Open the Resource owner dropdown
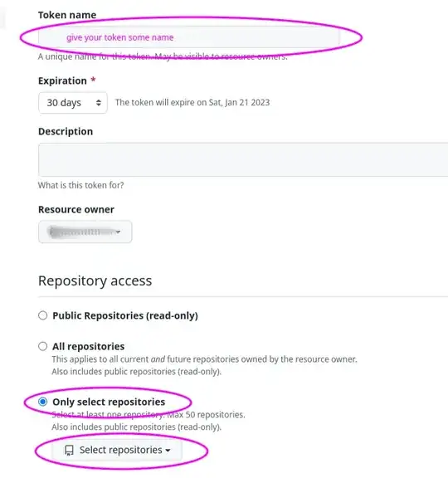 click(x=85, y=232)
